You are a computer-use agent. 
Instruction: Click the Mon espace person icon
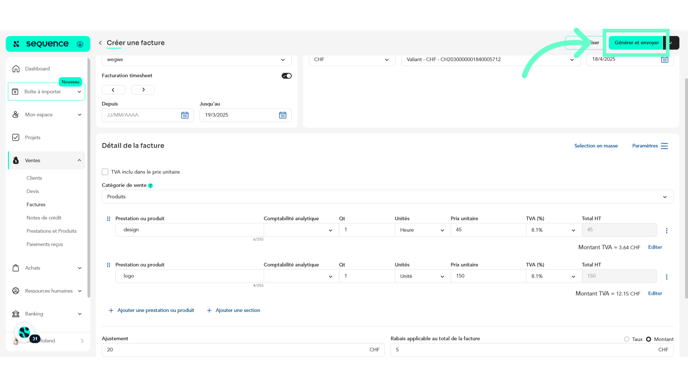(16, 115)
